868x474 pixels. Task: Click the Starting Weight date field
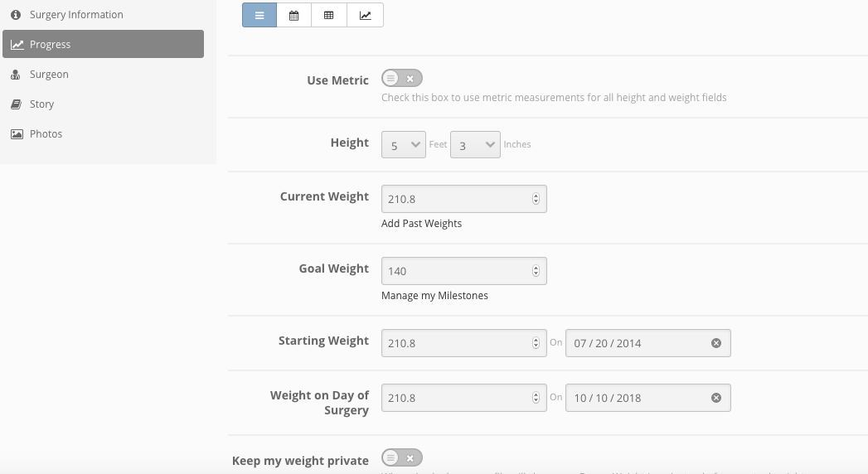point(647,343)
